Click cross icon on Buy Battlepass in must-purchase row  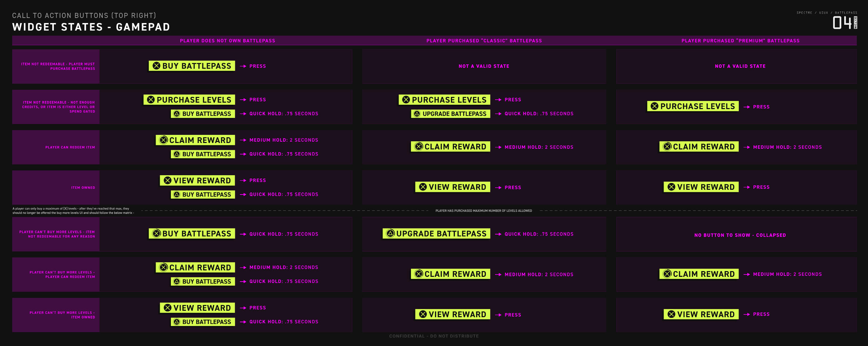pos(156,66)
